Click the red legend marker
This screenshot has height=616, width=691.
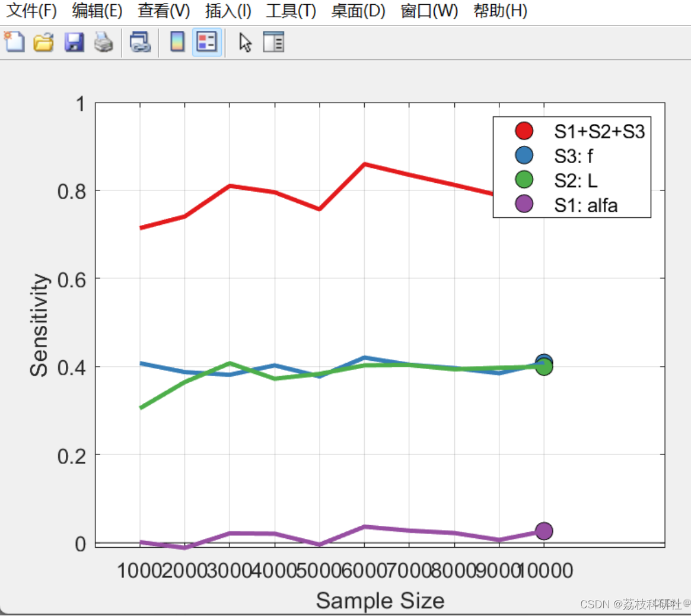coord(524,131)
